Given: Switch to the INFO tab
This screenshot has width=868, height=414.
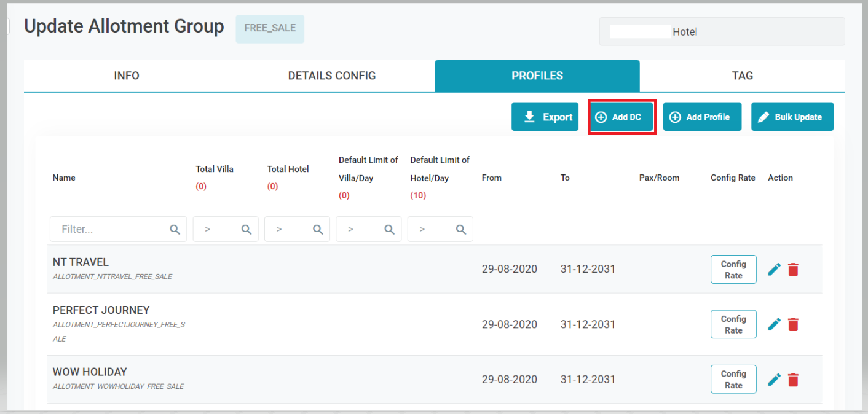Looking at the screenshot, I should (127, 76).
